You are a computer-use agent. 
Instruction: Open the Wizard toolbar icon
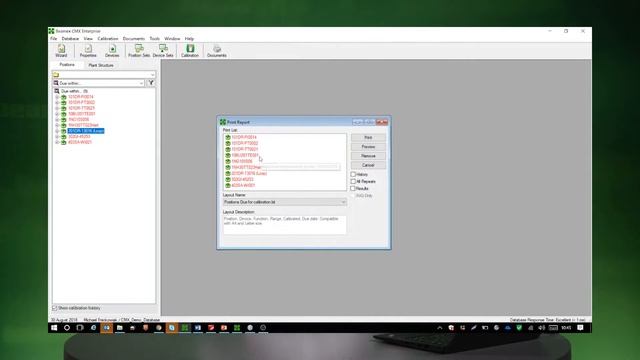click(x=61, y=51)
